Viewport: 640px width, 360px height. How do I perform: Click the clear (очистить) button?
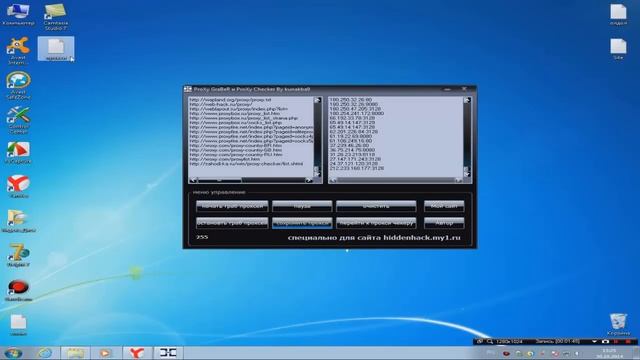click(376, 206)
